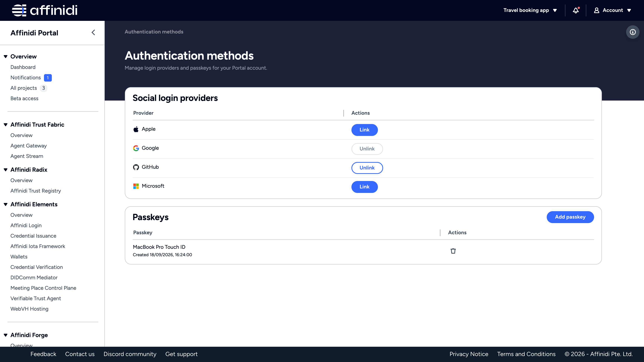This screenshot has height=362, width=644.
Task: Link the Apple login provider
Action: 364,130
